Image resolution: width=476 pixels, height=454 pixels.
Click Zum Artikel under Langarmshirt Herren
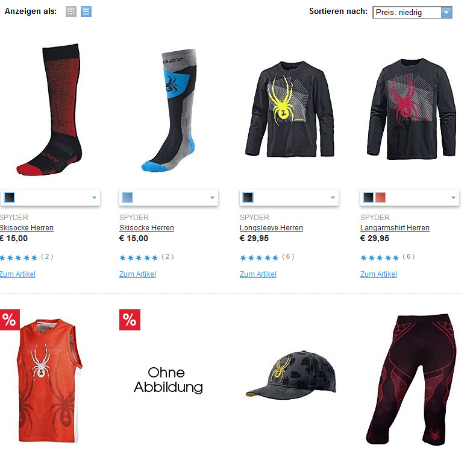pyautogui.click(x=378, y=274)
